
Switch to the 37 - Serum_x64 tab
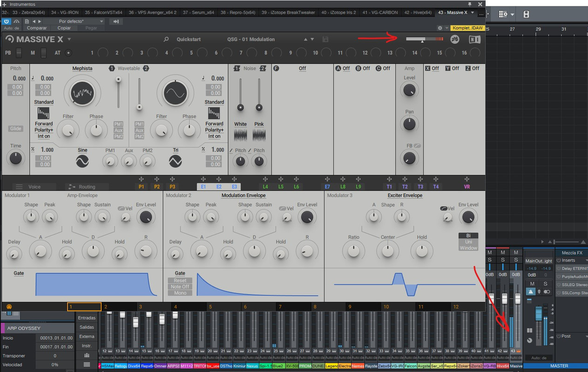point(198,13)
